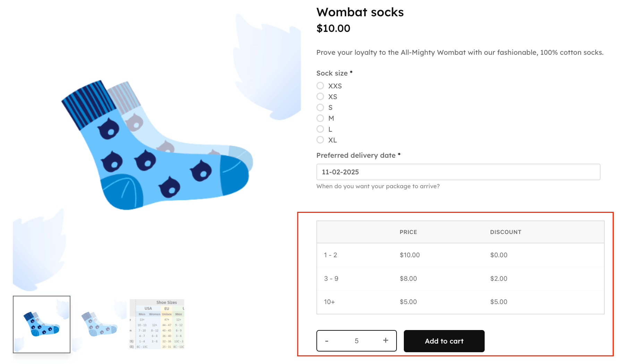View the second sock pair thumbnail

coord(100,324)
